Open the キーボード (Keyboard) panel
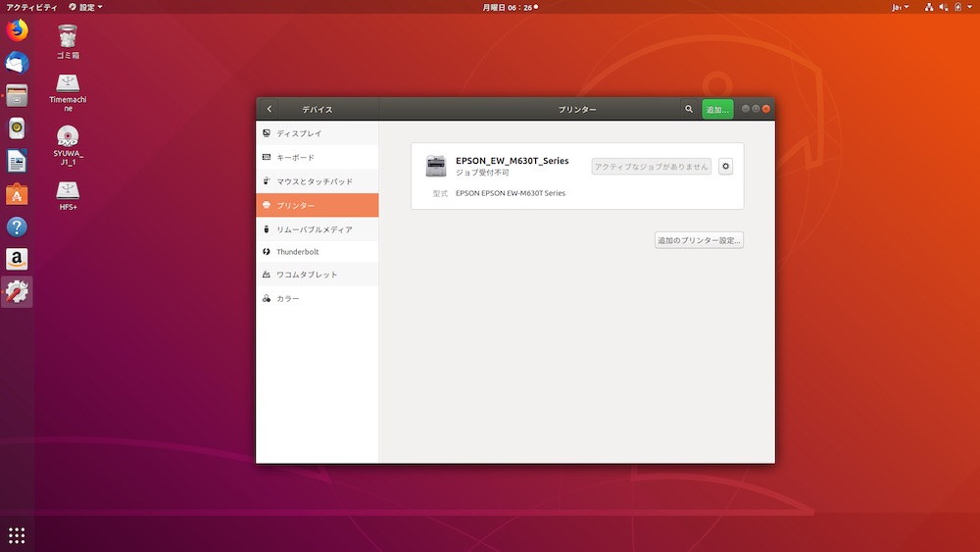The image size is (980, 552). (318, 157)
